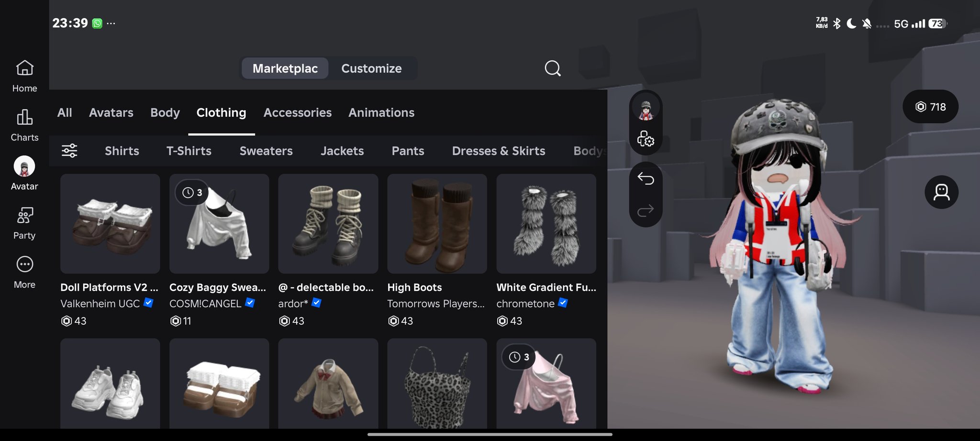Viewport: 980px width, 441px height.
Task: Tap the battery status indicator
Action: (937, 23)
